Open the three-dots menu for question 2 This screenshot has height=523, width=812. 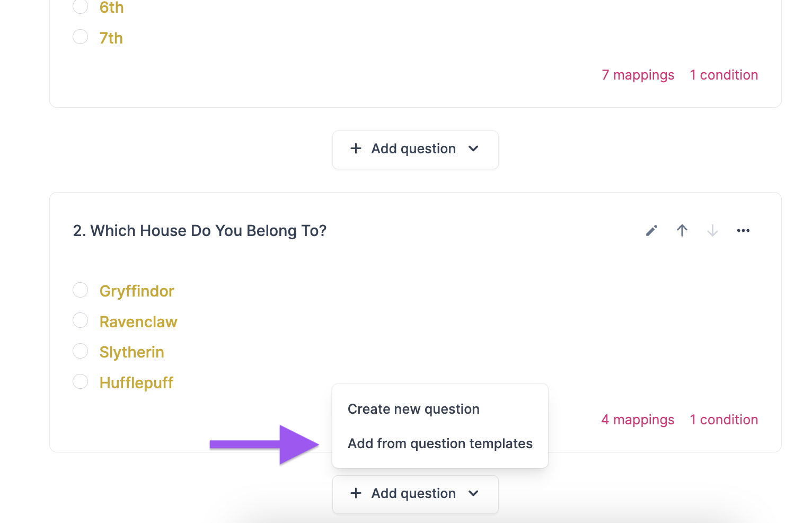click(x=743, y=231)
